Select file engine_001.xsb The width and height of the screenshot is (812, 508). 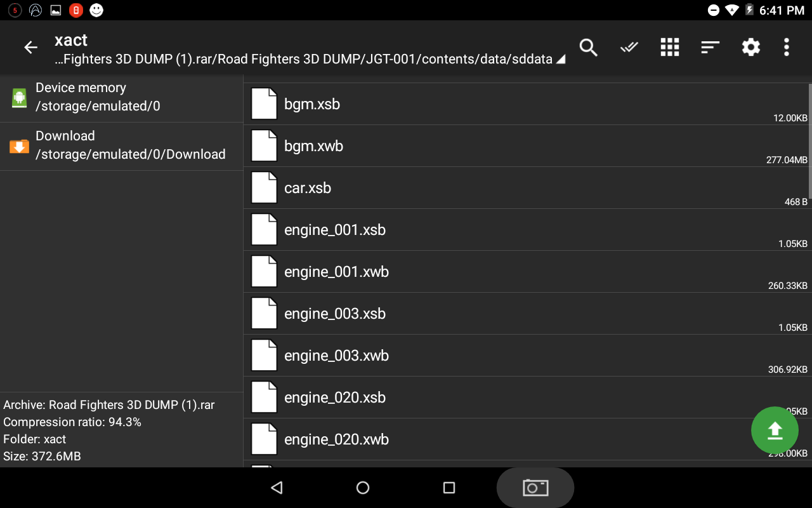(x=527, y=230)
